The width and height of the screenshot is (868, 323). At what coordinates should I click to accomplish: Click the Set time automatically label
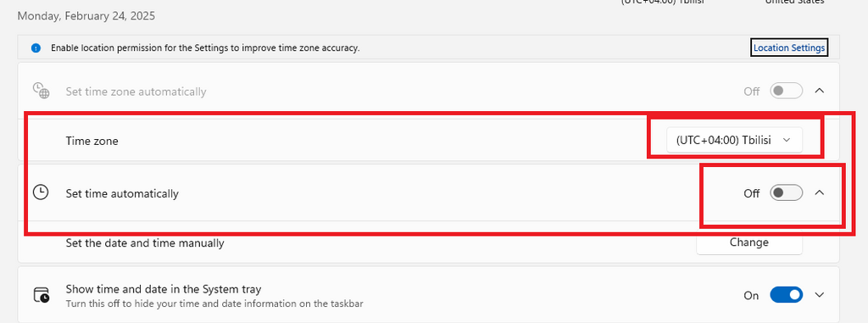[122, 194]
